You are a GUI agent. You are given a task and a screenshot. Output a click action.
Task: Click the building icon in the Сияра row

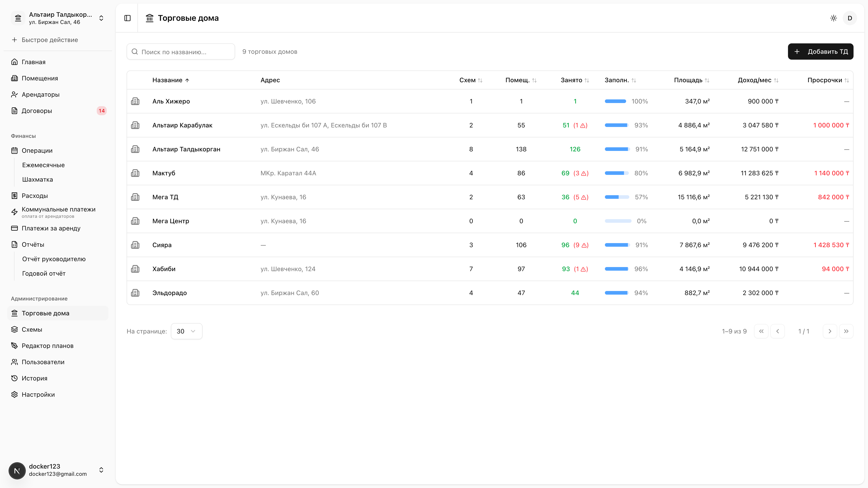tap(135, 245)
